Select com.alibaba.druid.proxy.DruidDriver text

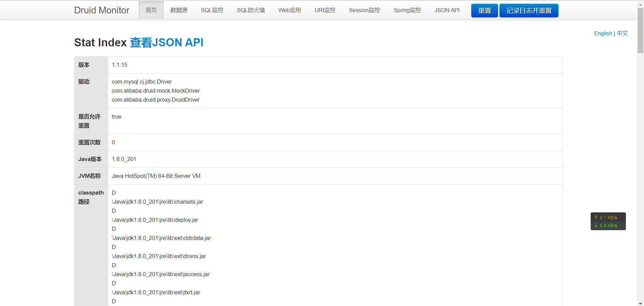coord(156,100)
